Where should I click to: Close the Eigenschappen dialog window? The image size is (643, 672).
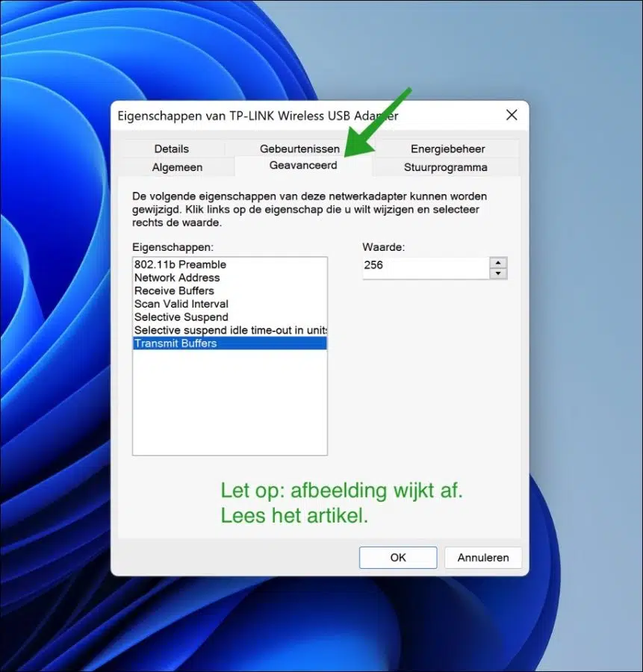[512, 115]
